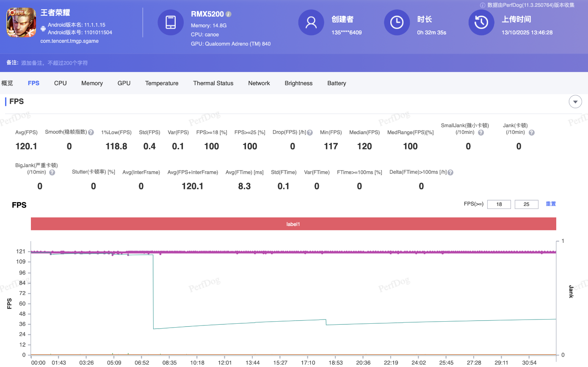Select the Battery tab
This screenshot has width=588, height=367.
(x=337, y=83)
